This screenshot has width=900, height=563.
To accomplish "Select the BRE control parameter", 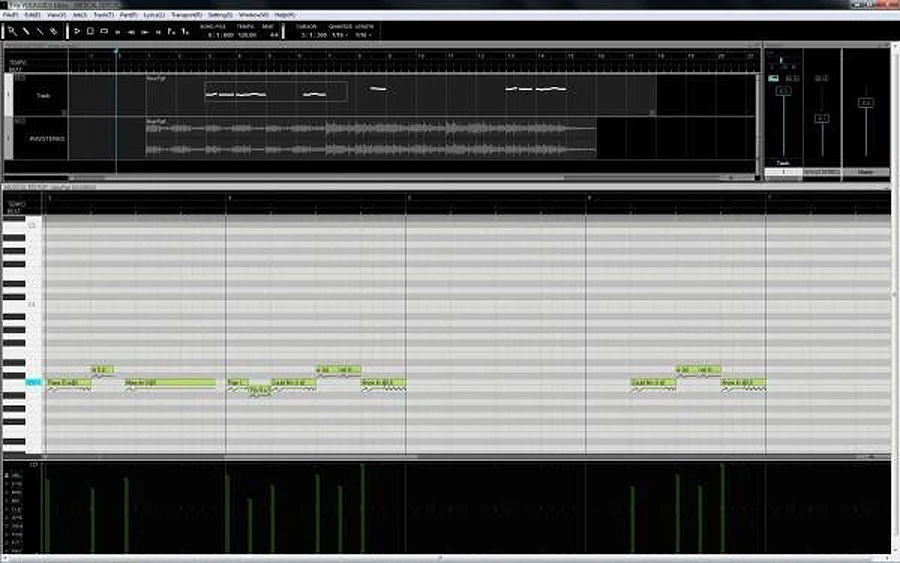I will click(16, 492).
